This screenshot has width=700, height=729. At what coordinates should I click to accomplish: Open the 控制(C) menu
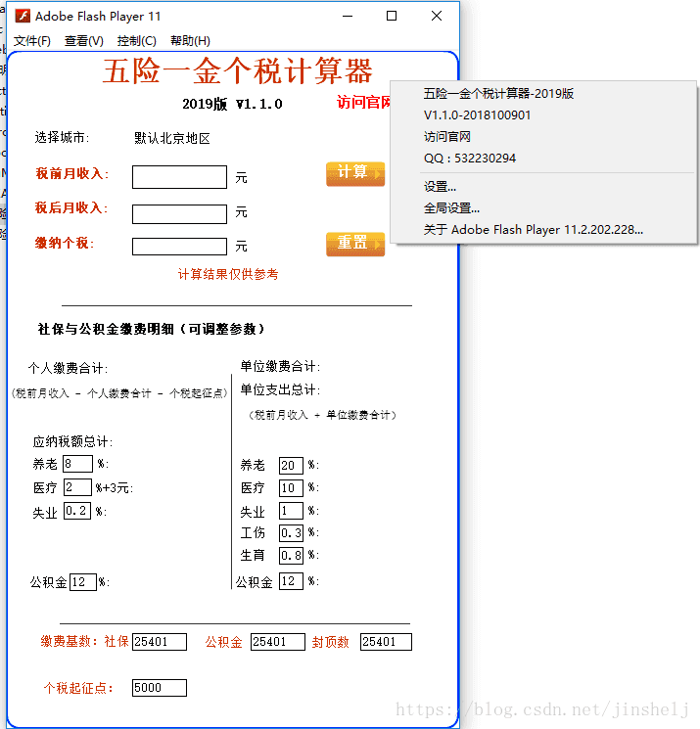137,41
